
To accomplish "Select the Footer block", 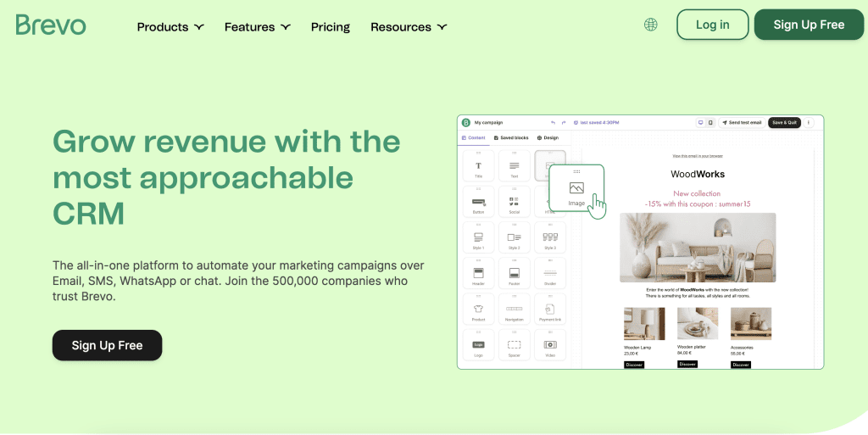I will [x=515, y=273].
